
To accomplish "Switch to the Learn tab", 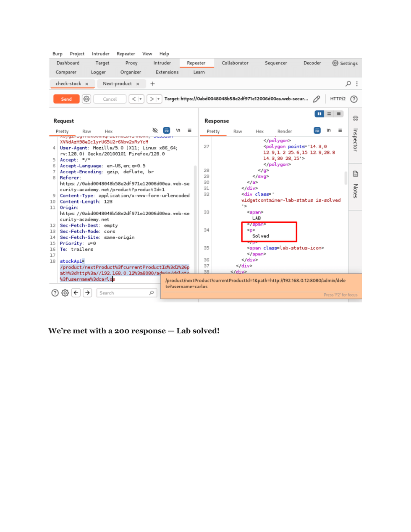I will (x=199, y=72).
